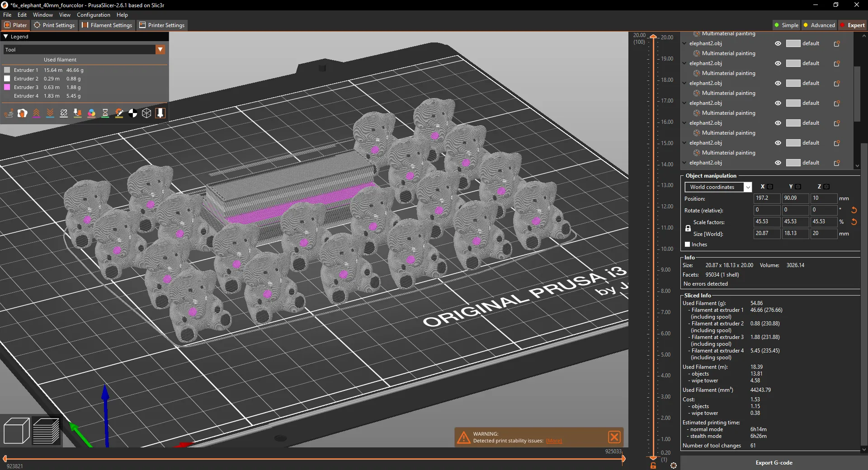Toggle travel moves visibility icon
Screen dimensions: 868x470
(x=9, y=113)
